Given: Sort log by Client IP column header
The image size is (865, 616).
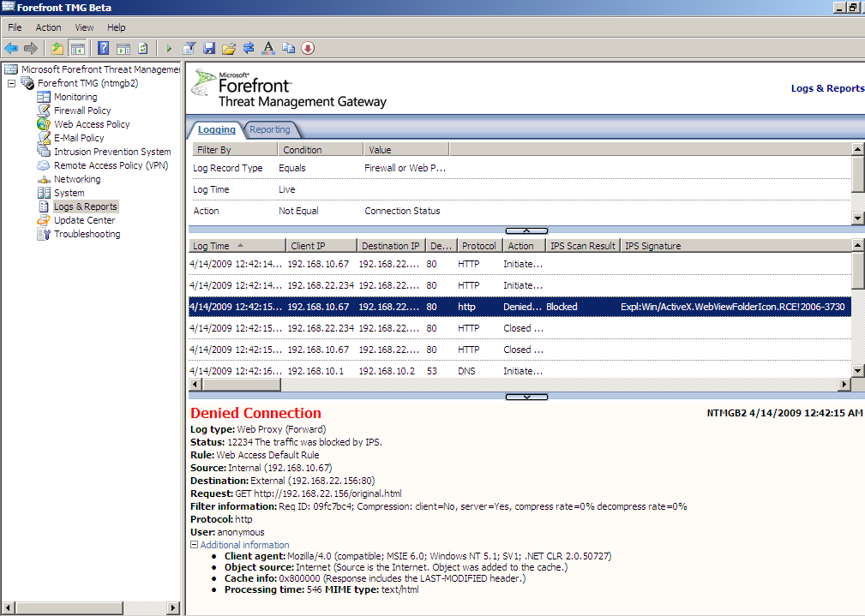Looking at the screenshot, I should point(321,246).
